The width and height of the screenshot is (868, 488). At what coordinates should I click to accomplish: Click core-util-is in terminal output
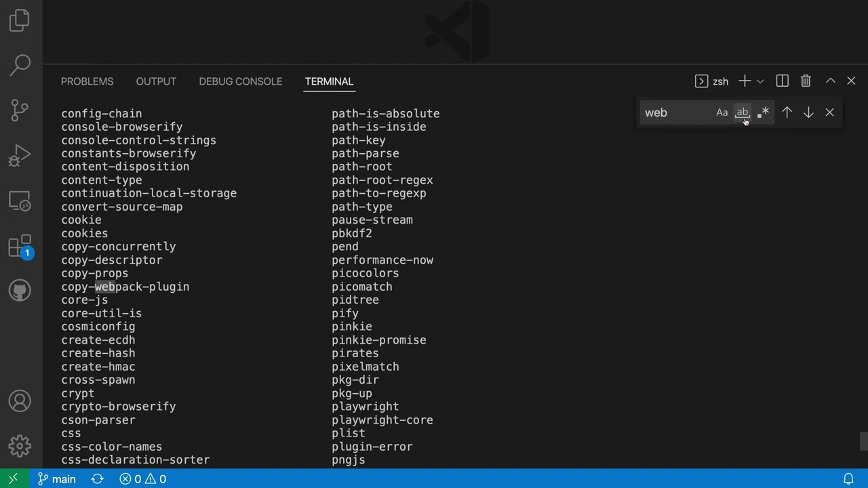102,313
